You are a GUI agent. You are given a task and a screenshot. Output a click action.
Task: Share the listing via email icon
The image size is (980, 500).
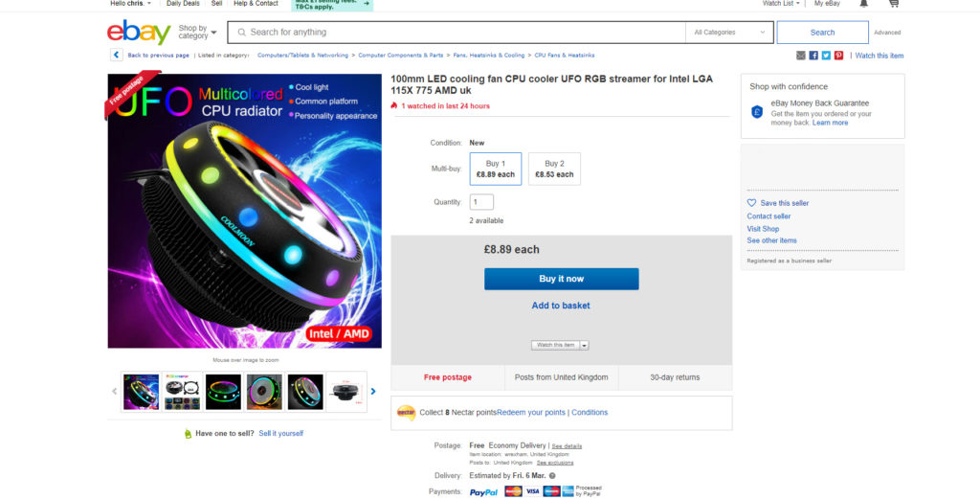point(801,56)
